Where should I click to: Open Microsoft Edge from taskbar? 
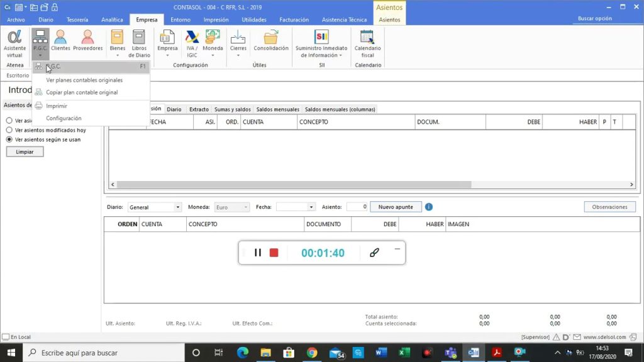pos(243,353)
